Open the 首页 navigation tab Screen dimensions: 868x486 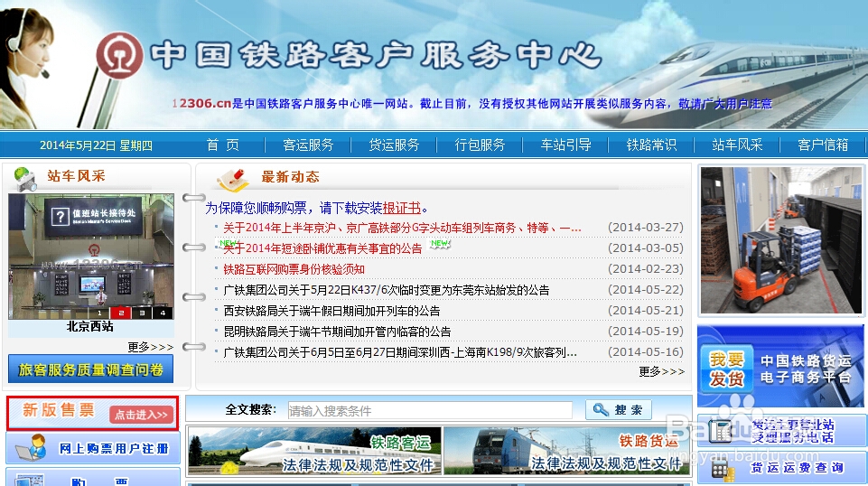pyautogui.click(x=223, y=145)
